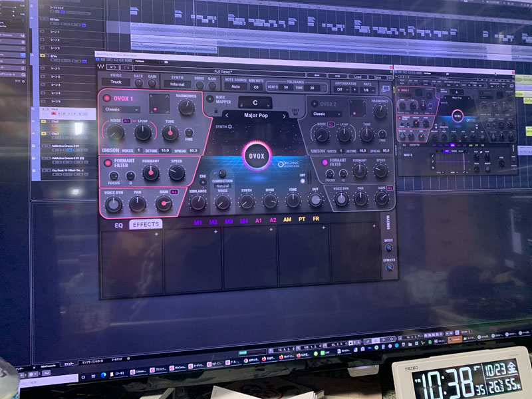This screenshot has height=399, width=532.
Task: Click the OVOX 1 Tune knob
Action: (x=170, y=134)
